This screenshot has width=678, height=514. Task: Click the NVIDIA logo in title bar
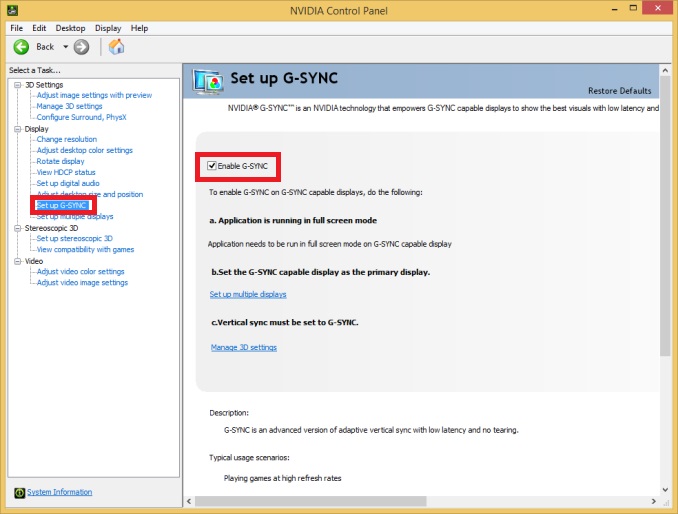point(13,10)
